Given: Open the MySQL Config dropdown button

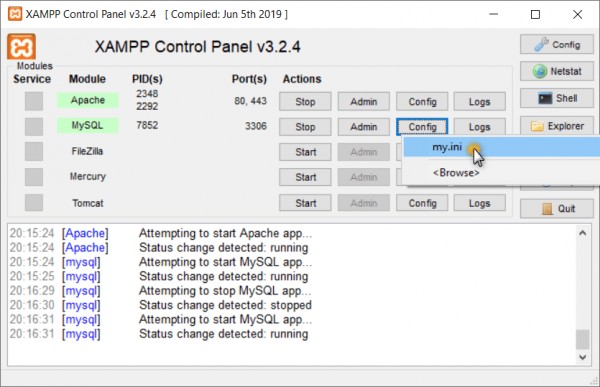Looking at the screenshot, I should (422, 127).
